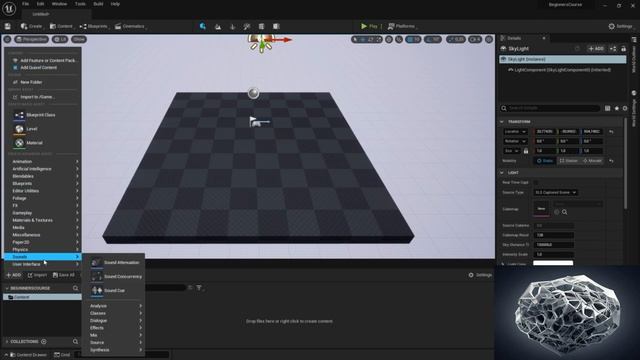Switch to the Landscape mode icon
This screenshot has height=360, width=640.
(218, 27)
